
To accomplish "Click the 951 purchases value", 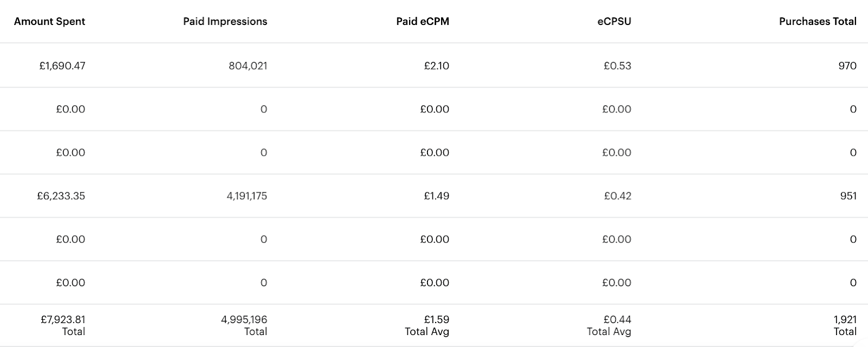I will point(848,196).
